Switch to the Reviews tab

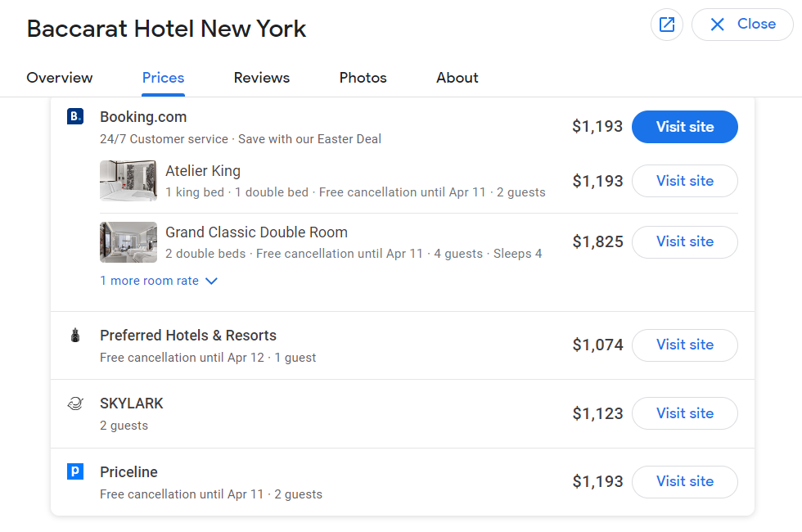tap(261, 78)
